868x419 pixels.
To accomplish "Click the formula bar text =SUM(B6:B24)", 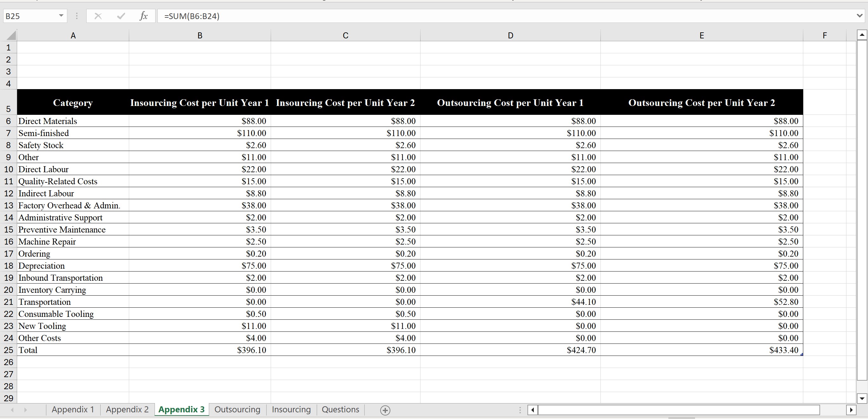I will pos(192,16).
